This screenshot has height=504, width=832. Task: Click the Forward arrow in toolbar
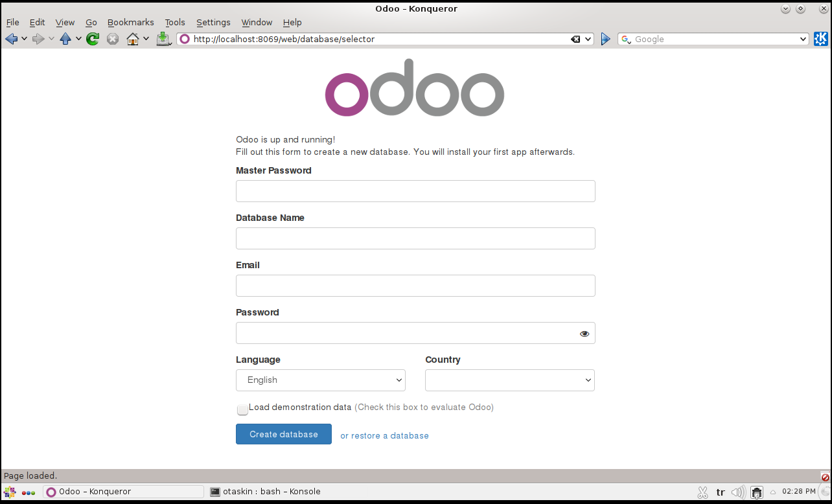pos(38,39)
